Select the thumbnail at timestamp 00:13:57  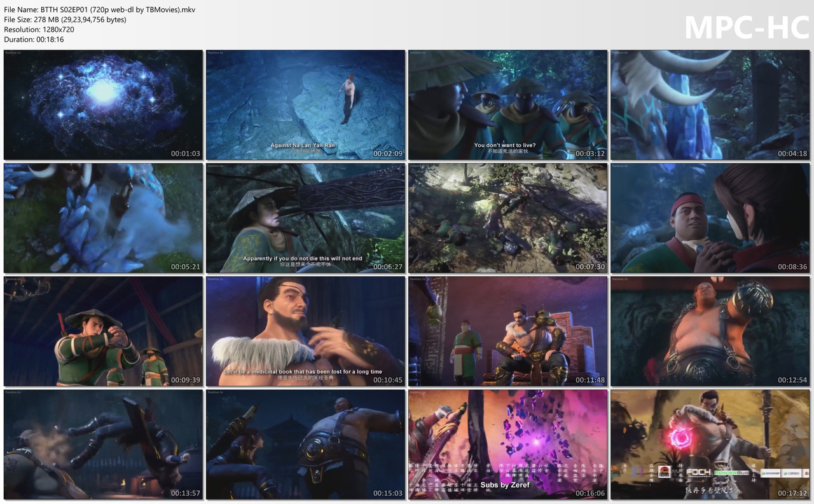coord(103,444)
